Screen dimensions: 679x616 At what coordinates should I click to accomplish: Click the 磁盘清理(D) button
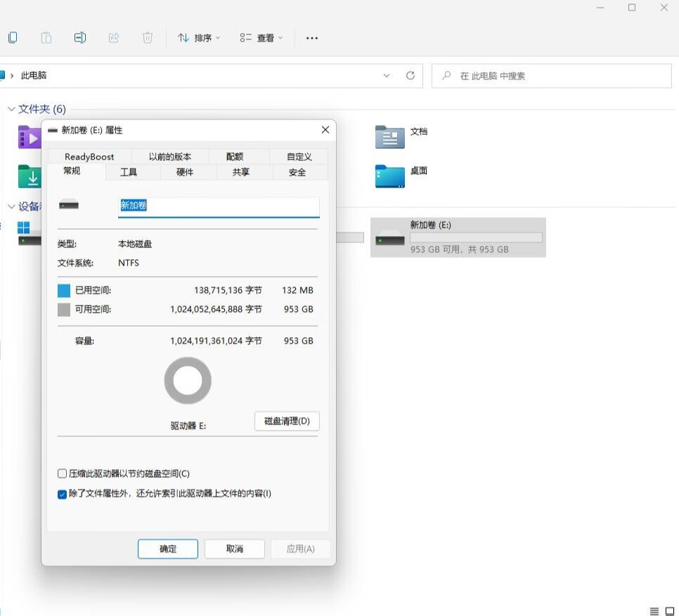pyautogui.click(x=286, y=421)
